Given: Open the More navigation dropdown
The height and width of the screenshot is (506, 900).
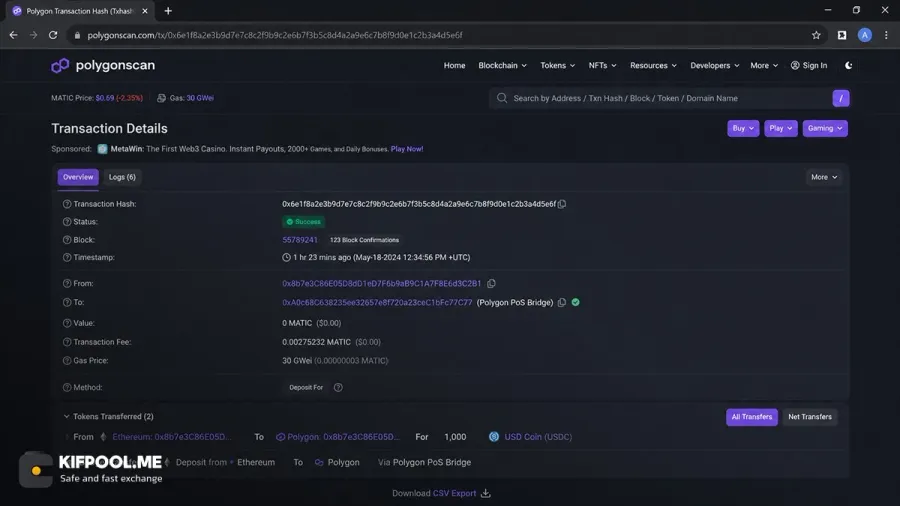Looking at the screenshot, I should (764, 65).
